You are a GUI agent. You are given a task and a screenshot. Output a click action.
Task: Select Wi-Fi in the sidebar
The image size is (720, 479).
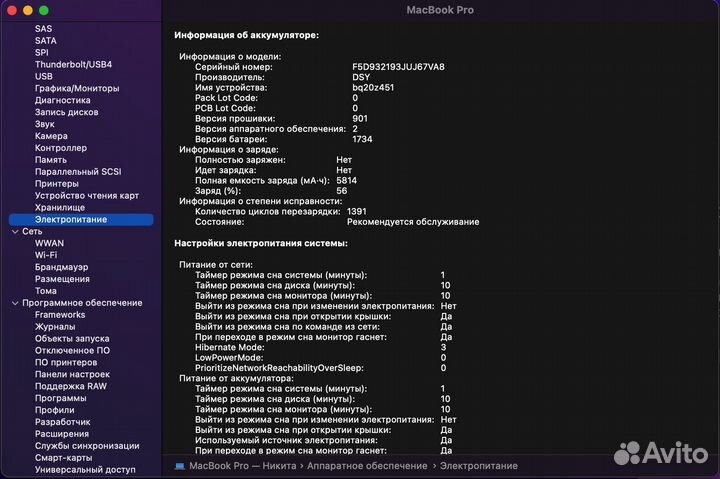[46, 255]
